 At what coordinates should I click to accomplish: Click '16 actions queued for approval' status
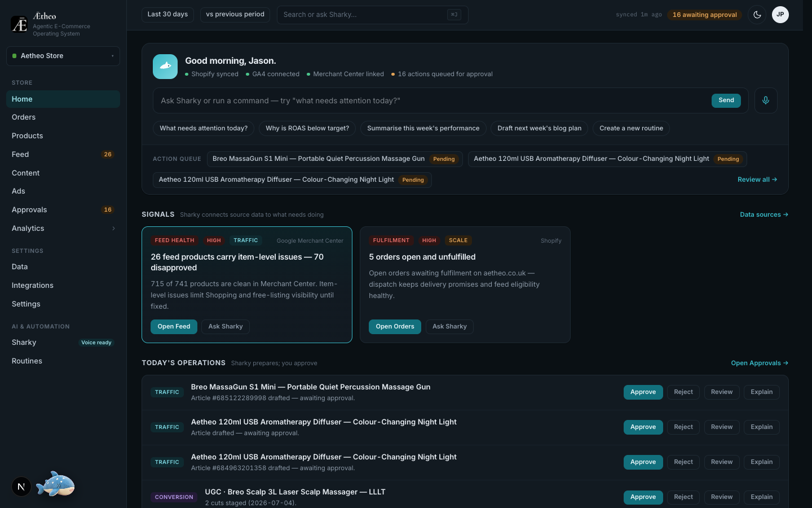pos(442,74)
